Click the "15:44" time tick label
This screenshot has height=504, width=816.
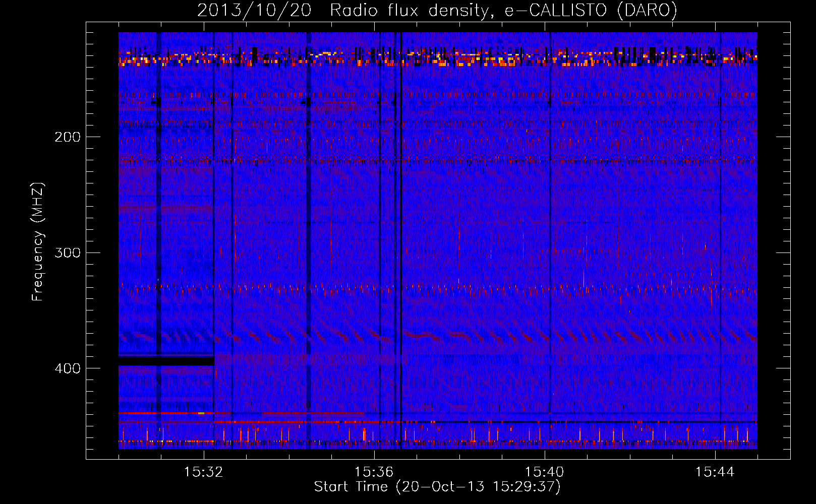[715, 472]
